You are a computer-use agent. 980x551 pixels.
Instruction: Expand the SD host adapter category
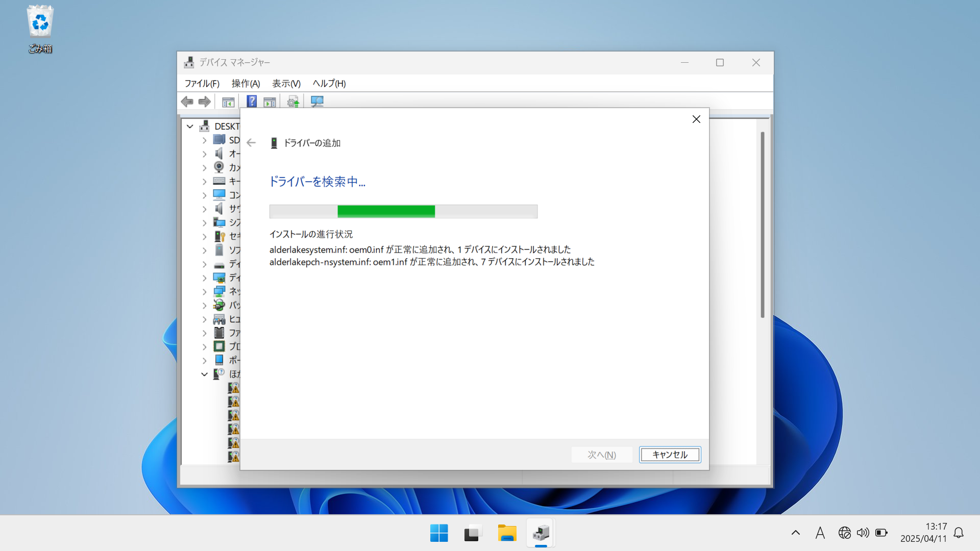204,140
